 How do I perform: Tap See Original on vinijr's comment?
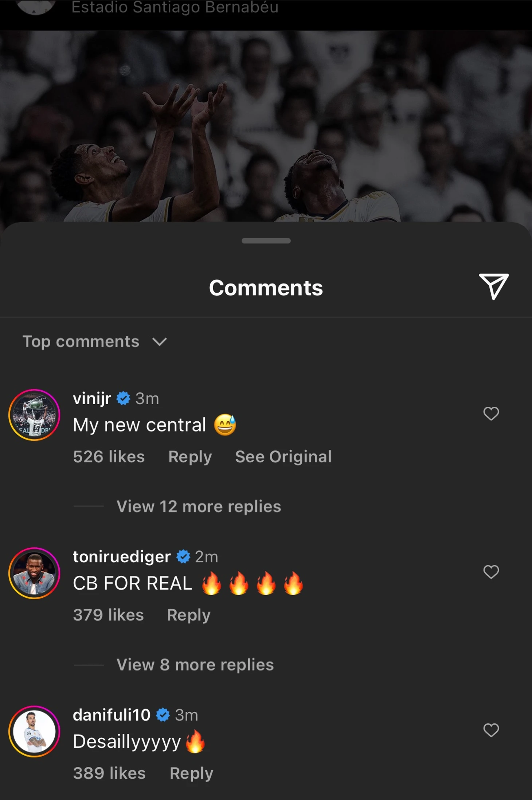[x=283, y=457]
